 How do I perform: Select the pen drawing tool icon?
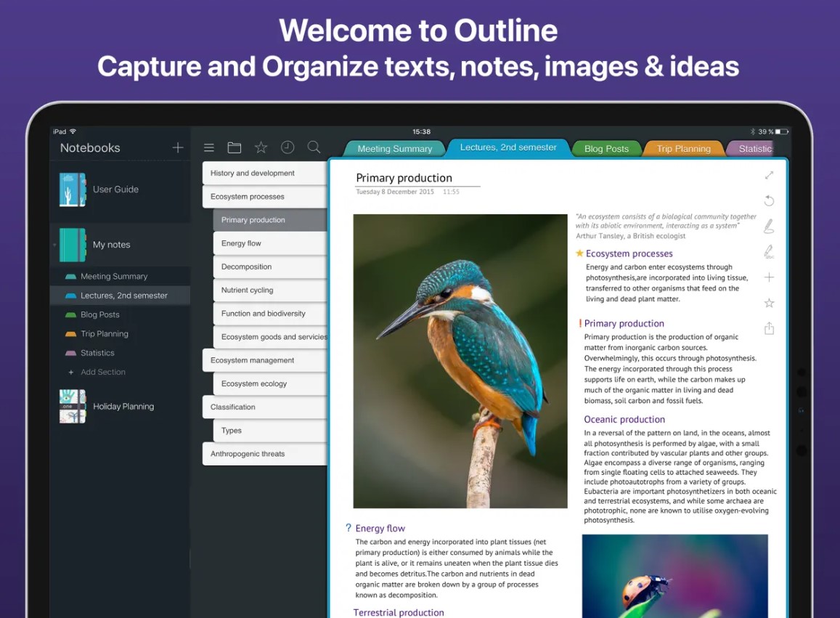coord(769,226)
